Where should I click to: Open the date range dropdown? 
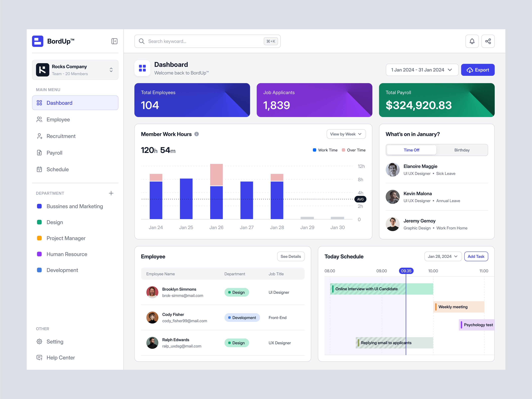(422, 70)
